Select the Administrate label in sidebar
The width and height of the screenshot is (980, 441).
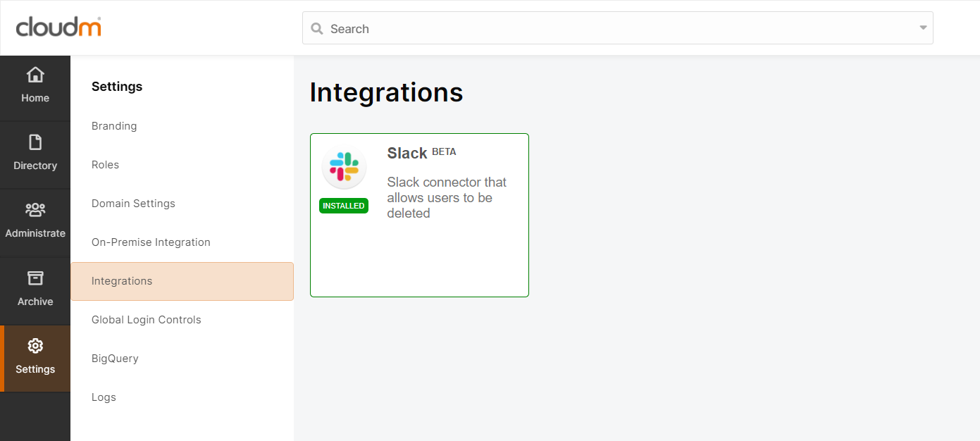pos(35,233)
